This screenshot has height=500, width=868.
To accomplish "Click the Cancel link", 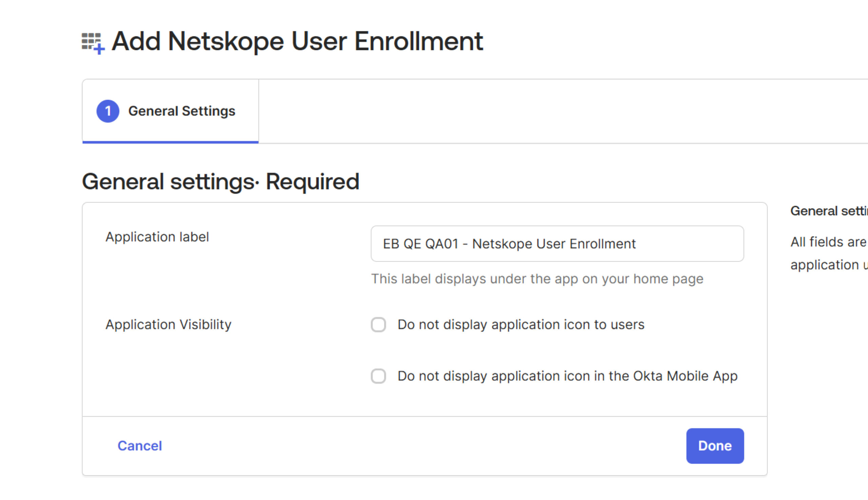I will (x=140, y=446).
